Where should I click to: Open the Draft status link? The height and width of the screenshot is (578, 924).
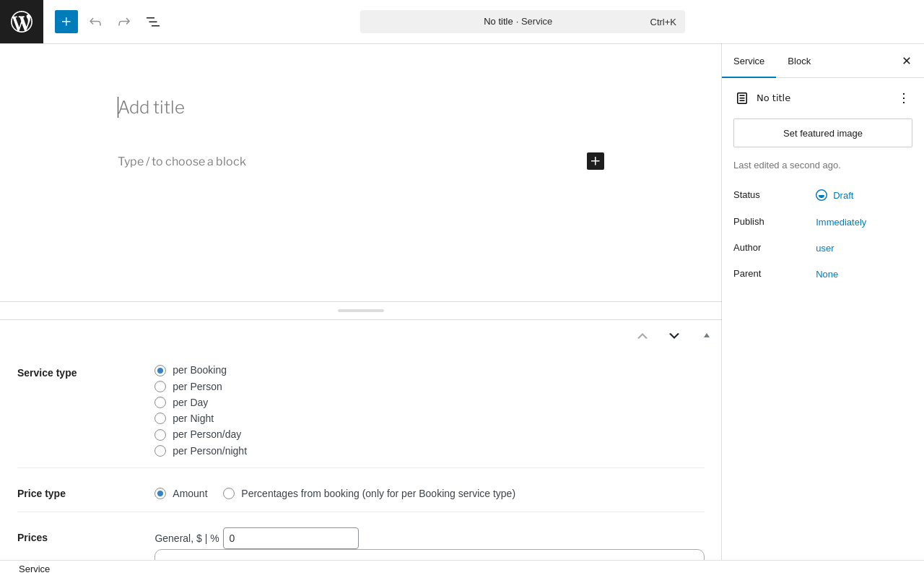(x=842, y=195)
